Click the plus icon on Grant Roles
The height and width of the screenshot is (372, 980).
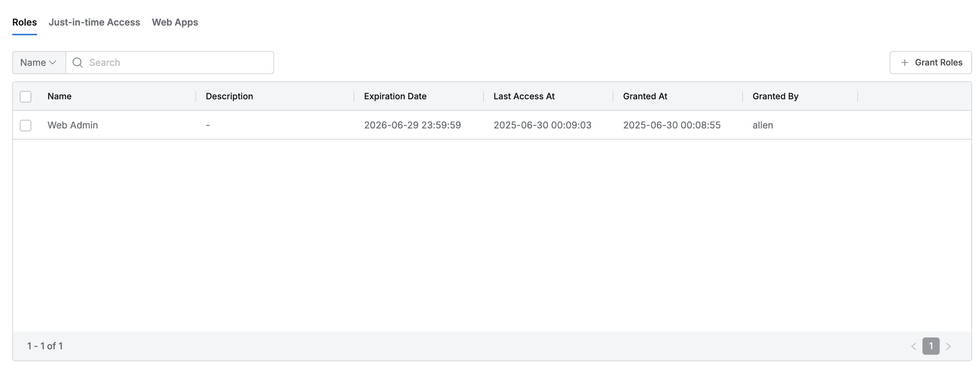[x=905, y=62]
